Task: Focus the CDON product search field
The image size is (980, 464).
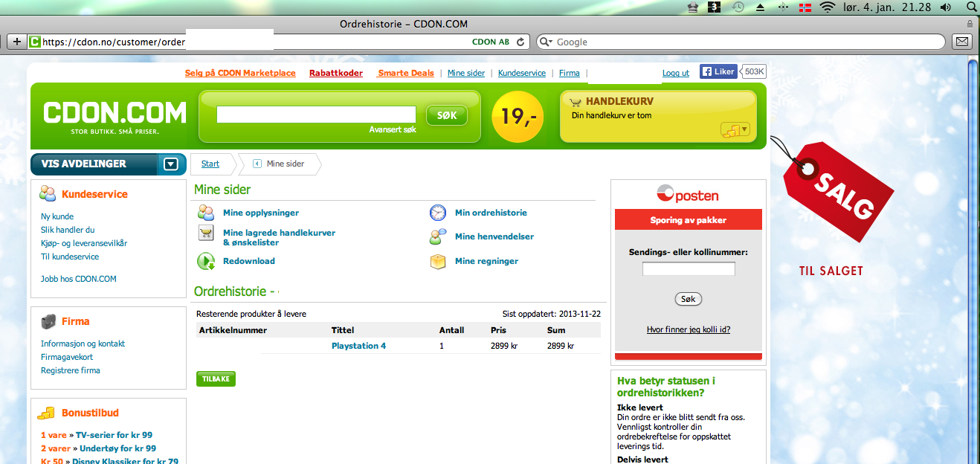Action: 316,115
